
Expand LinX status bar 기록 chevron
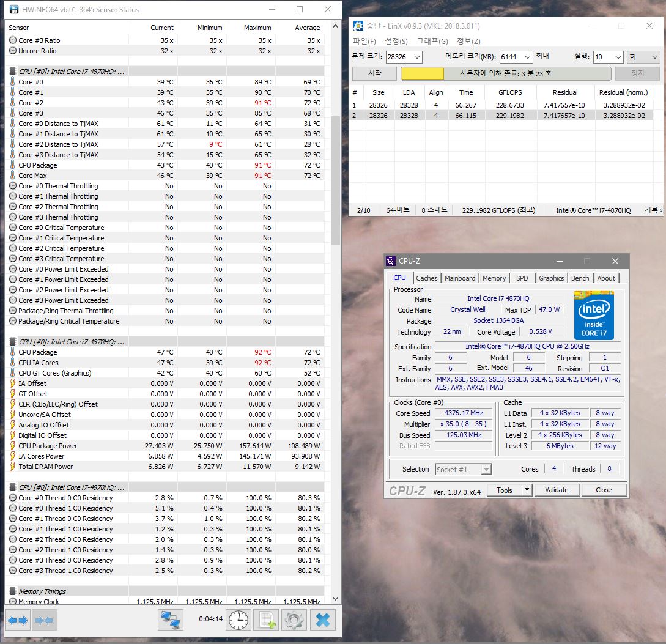tap(660, 210)
